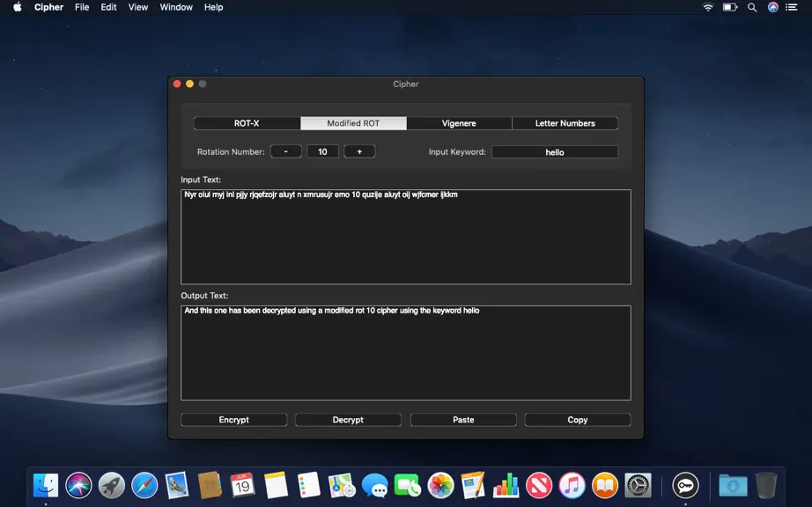Launch Safari from the Dock

pyautogui.click(x=144, y=485)
